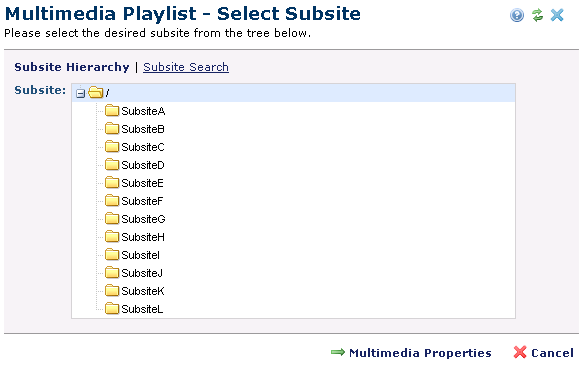Image resolution: width=582 pixels, height=365 pixels.
Task: Choose SubsiteG from the hierarchy
Action: pos(143,219)
